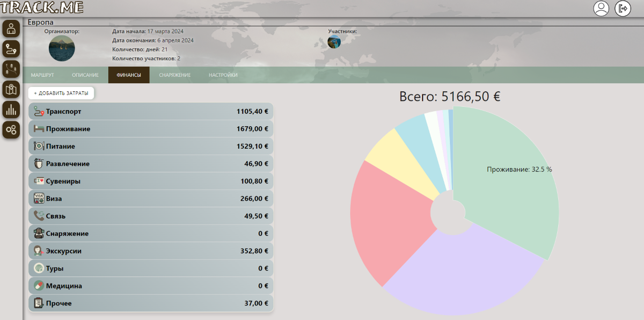Click the Развлечение mask icon
The height and width of the screenshot is (320, 644).
[39, 164]
